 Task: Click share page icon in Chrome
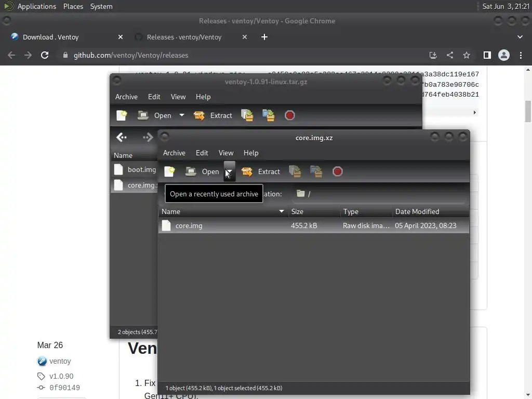tap(450, 55)
